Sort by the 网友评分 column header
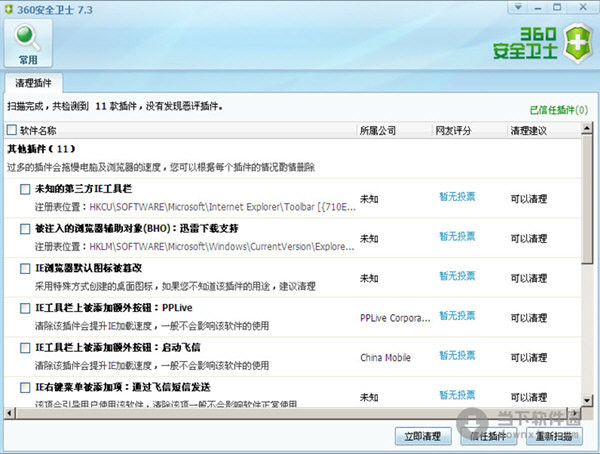The width and height of the screenshot is (600, 454). point(453,131)
